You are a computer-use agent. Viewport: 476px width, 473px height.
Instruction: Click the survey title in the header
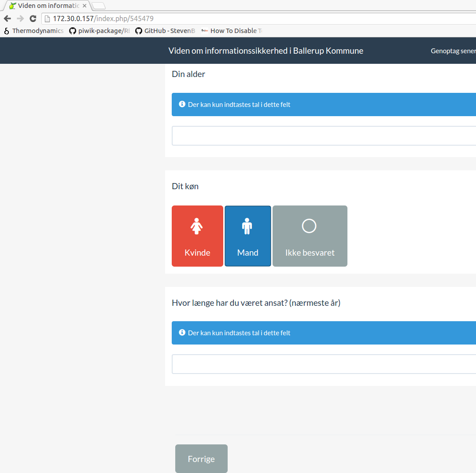click(x=266, y=51)
